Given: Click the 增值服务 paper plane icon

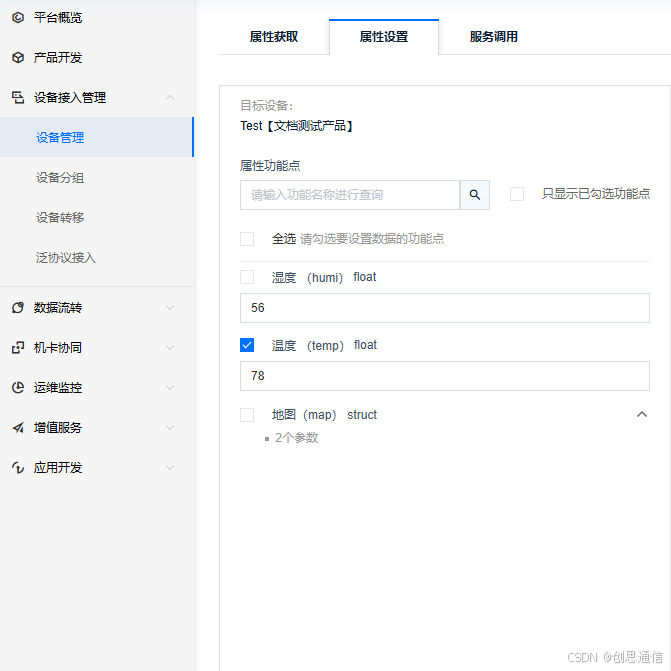Looking at the screenshot, I should click(18, 428).
